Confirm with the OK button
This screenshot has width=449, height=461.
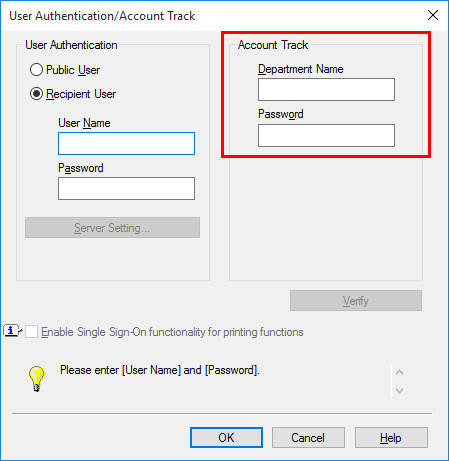tap(226, 437)
